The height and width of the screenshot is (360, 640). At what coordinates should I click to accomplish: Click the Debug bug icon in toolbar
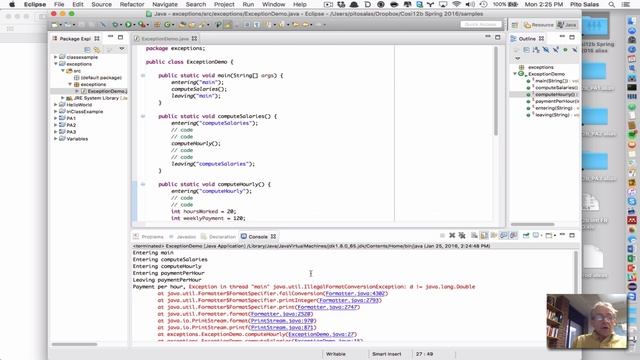click(x=115, y=24)
